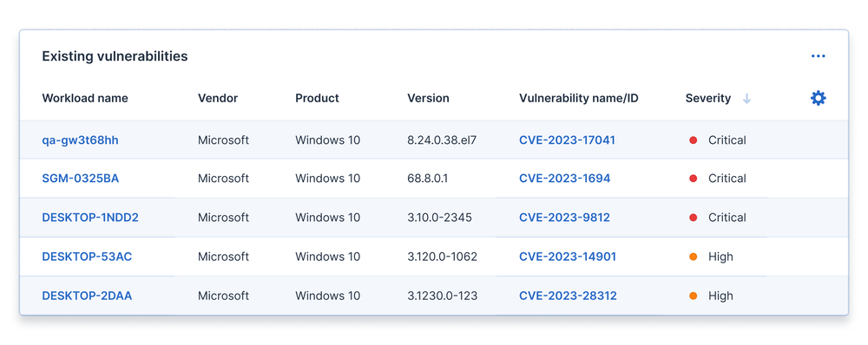
Task: Open the three-dot more options menu
Action: pos(819,55)
